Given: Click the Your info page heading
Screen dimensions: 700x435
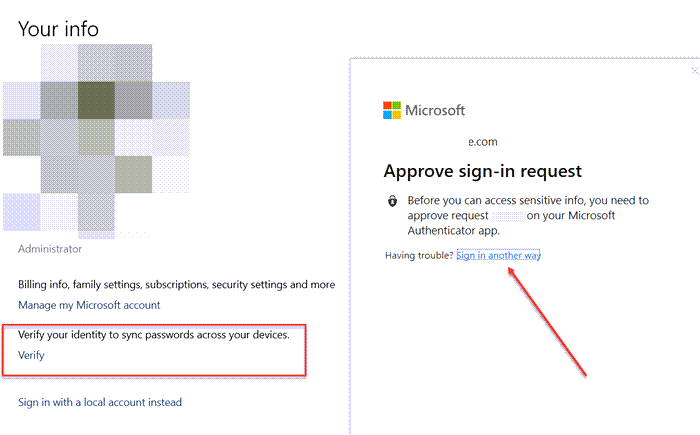Looking at the screenshot, I should (58, 29).
